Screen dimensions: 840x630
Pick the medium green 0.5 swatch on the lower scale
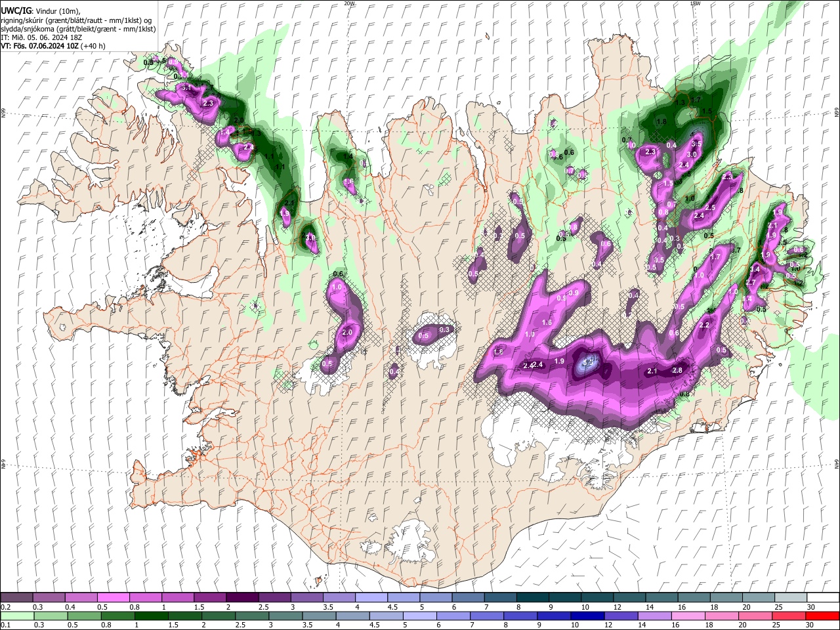pyautogui.click(x=84, y=616)
